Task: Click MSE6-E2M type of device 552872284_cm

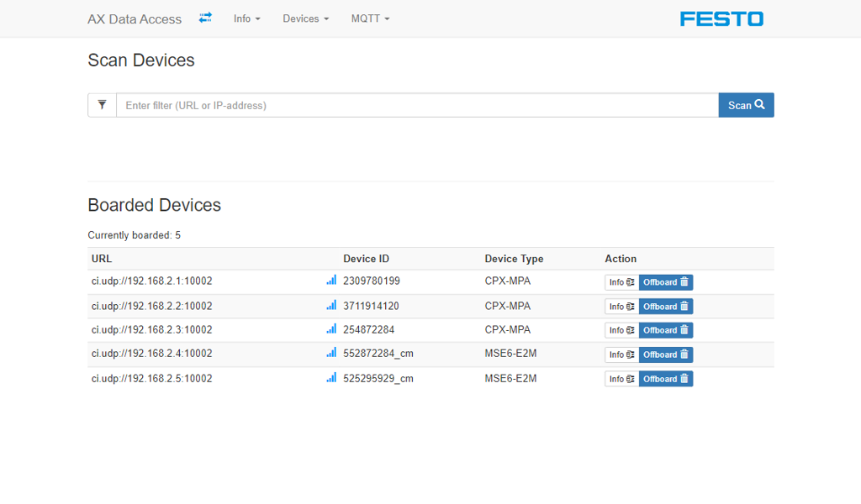Action: (510, 353)
